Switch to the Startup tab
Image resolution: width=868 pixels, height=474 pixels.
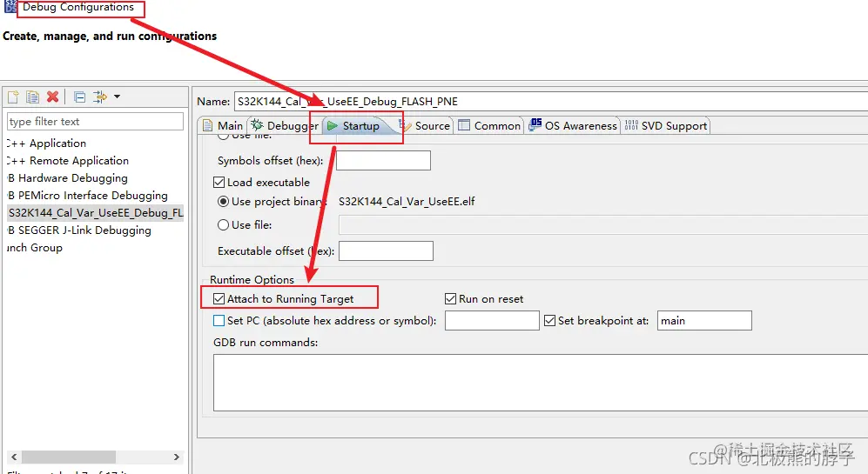[354, 126]
